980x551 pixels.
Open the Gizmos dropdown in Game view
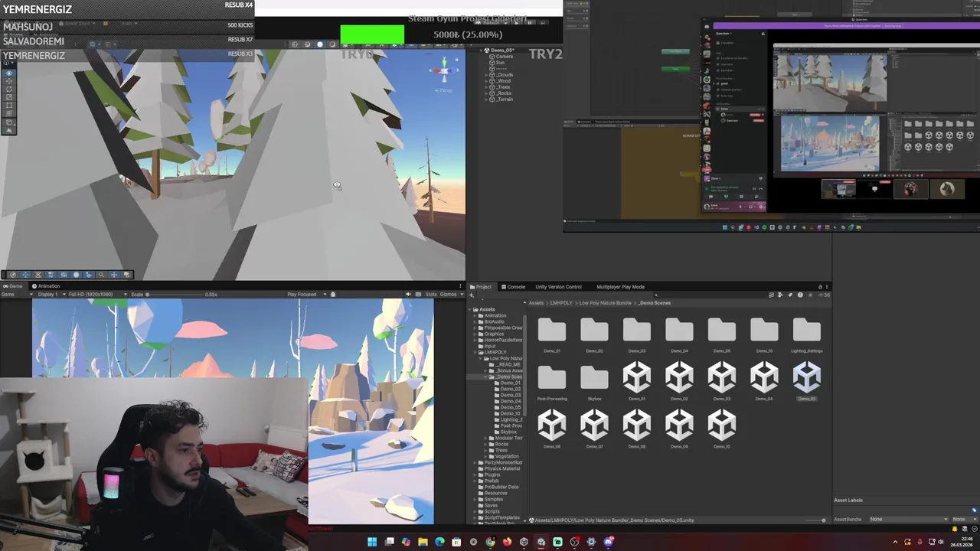[451, 295]
